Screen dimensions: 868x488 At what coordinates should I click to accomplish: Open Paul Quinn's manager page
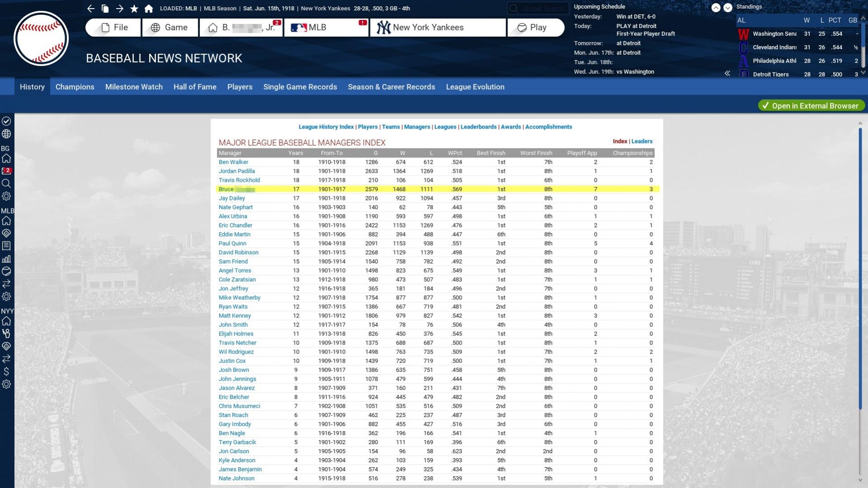click(232, 244)
